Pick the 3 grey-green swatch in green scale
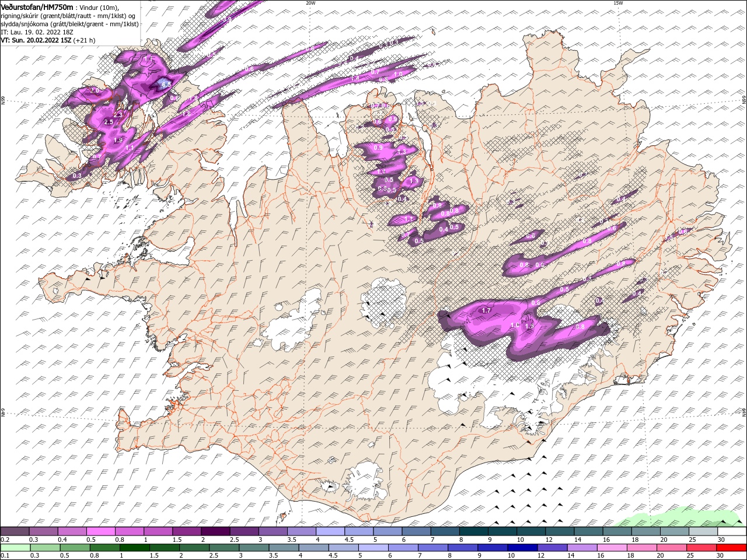 click(254, 548)
